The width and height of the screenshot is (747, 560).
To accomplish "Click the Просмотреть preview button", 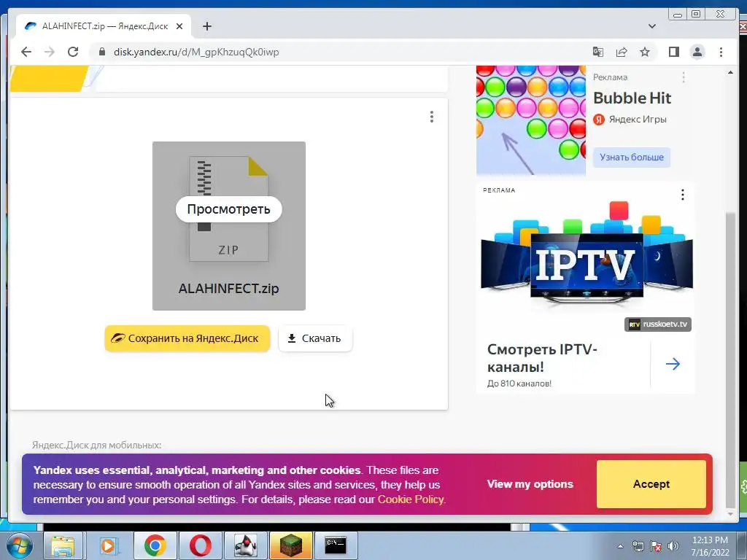I will 228,209.
